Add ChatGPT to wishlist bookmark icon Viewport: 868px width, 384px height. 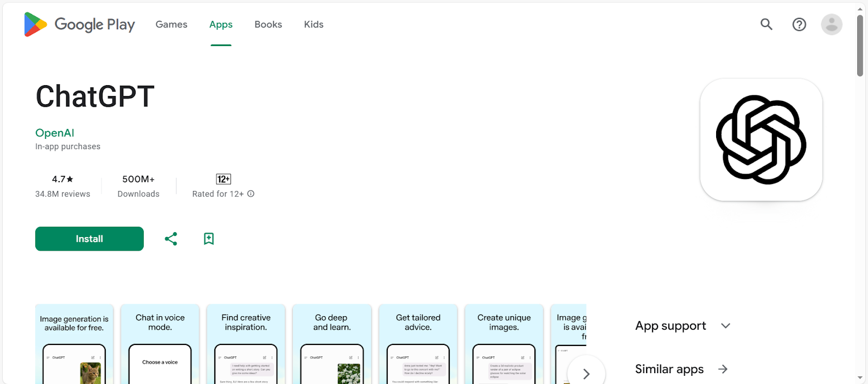point(209,239)
